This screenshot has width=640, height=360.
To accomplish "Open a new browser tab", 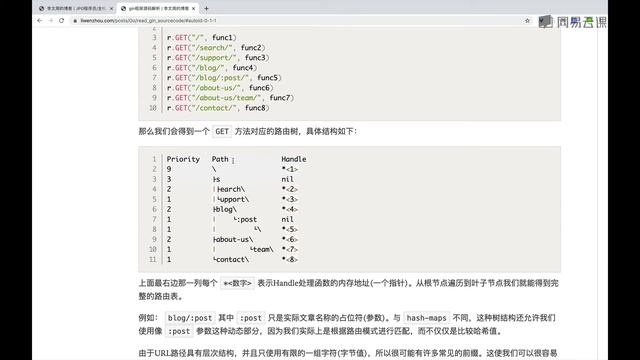I will (x=207, y=8).
